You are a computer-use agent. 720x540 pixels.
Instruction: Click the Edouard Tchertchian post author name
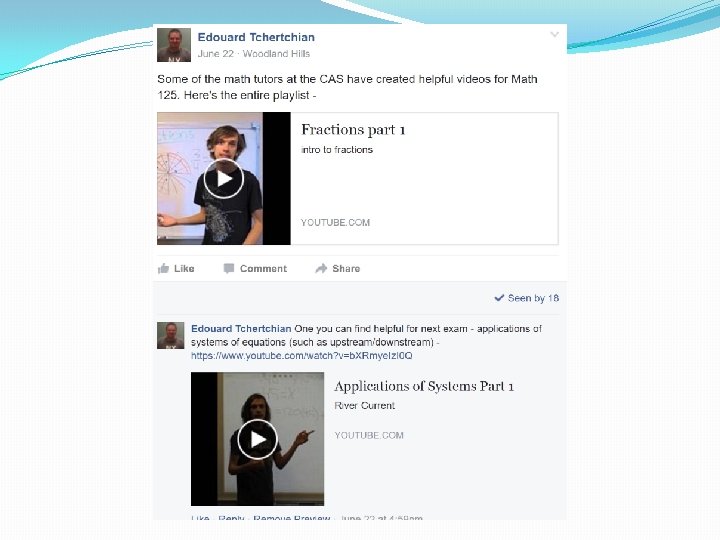[256, 37]
